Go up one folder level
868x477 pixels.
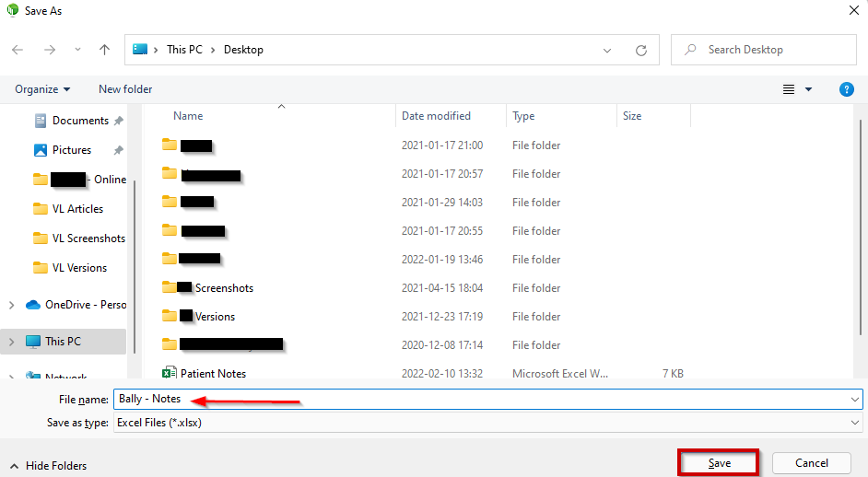pos(104,50)
